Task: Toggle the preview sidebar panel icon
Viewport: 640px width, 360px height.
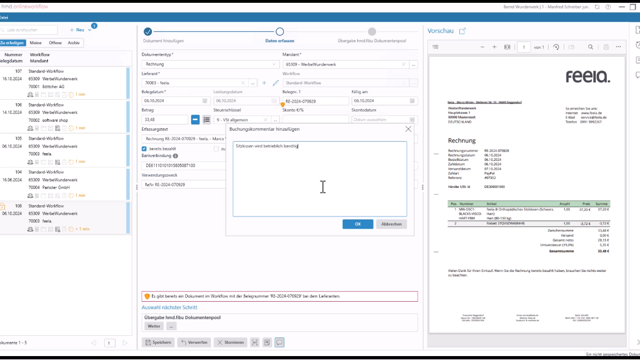Action: click(436, 47)
